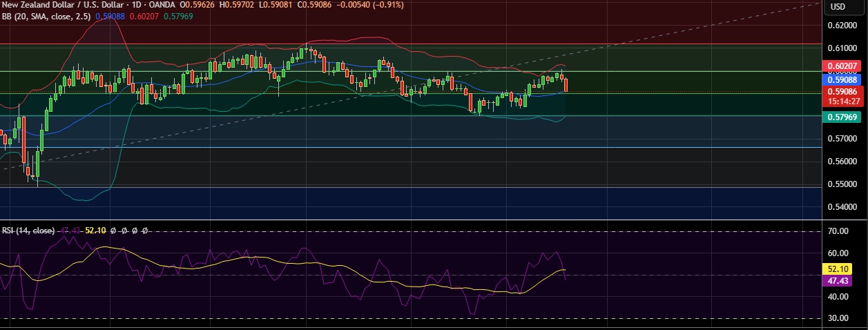Click the 70.00 level on RSI scale

pos(837,232)
